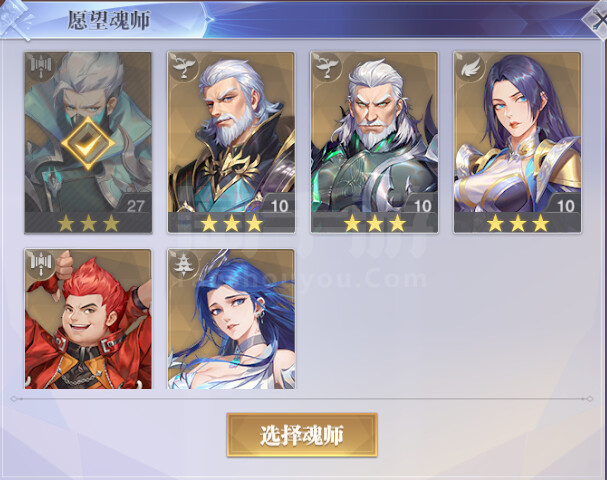Image resolution: width=607 pixels, height=480 pixels.
Task: Close the 愿望魂师 wish panel
Action: 596,19
